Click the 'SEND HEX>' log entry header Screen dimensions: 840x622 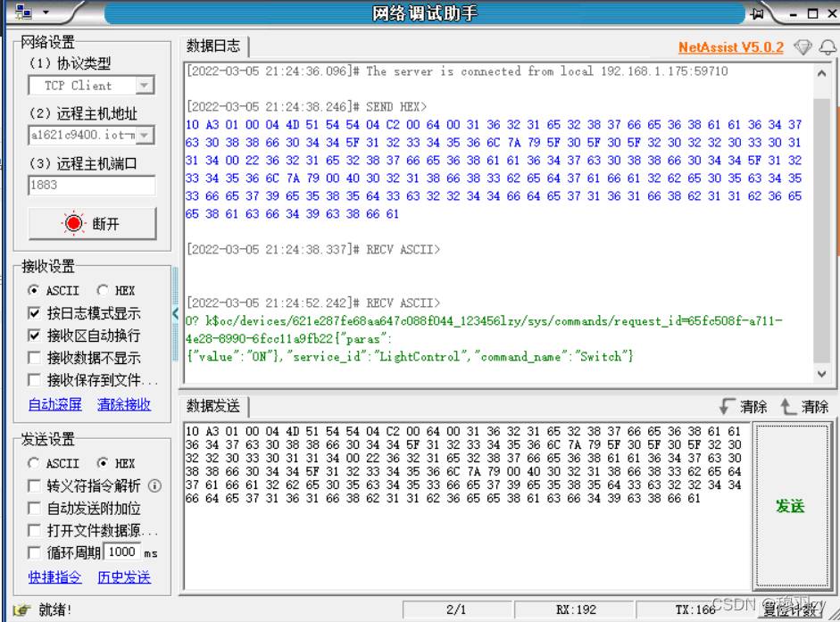[306, 106]
